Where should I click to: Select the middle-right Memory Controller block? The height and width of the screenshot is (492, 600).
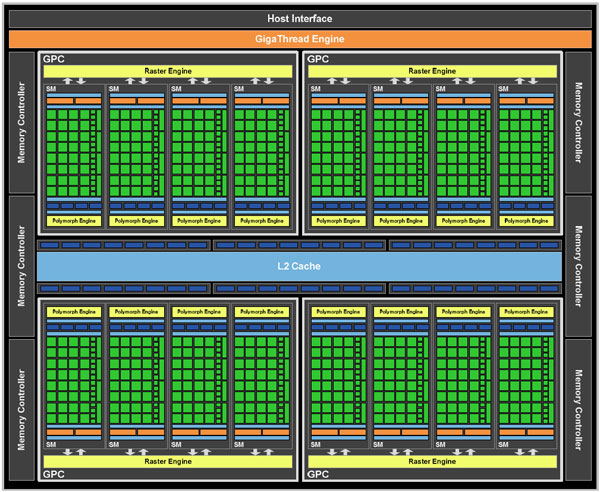pyautogui.click(x=578, y=266)
